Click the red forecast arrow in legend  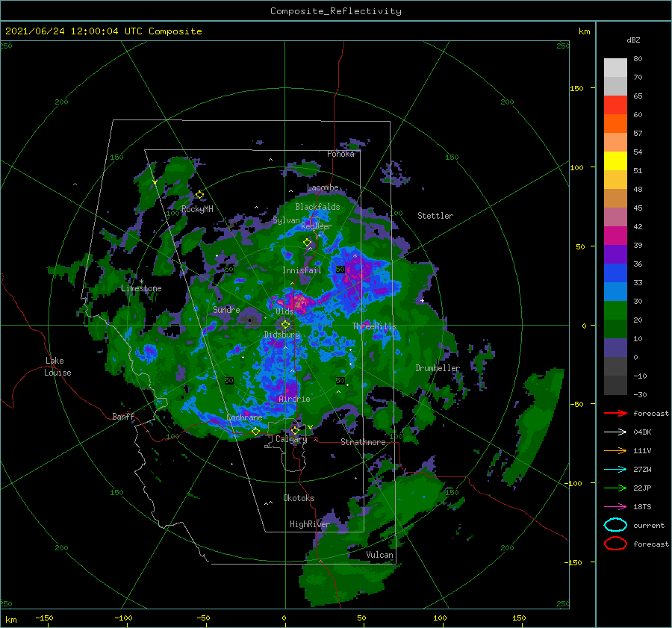point(615,413)
